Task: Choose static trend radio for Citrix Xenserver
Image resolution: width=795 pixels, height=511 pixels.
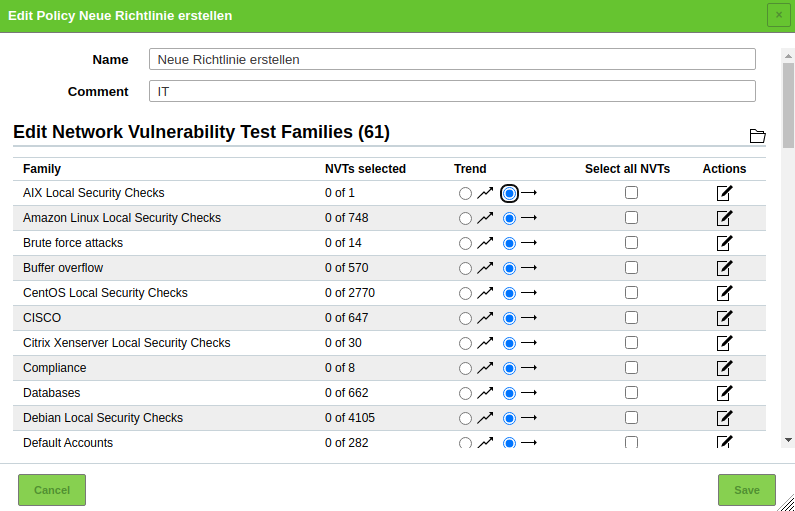Action: coord(510,343)
